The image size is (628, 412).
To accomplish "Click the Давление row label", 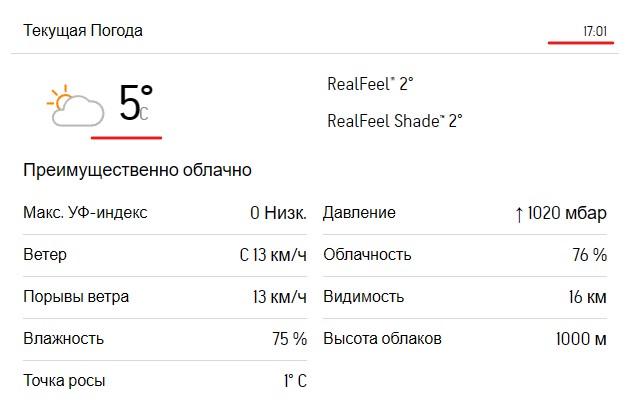I will point(359,213).
